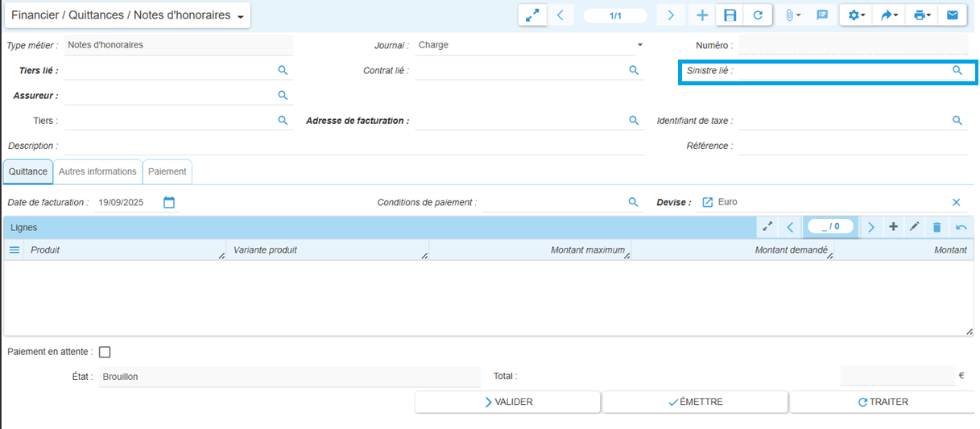Reload the record with the refresh icon
This screenshot has width=980, height=429.
click(758, 15)
